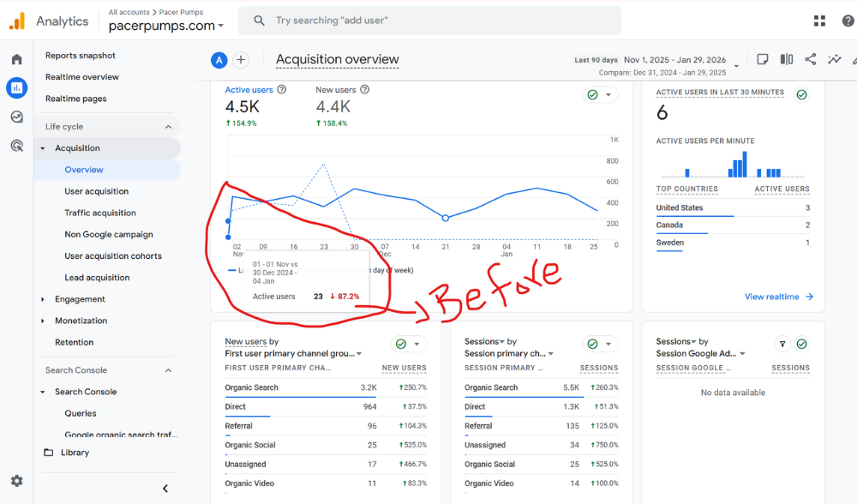Open the Help icon in the top bar
This screenshot has width=857, height=504.
click(847, 20)
